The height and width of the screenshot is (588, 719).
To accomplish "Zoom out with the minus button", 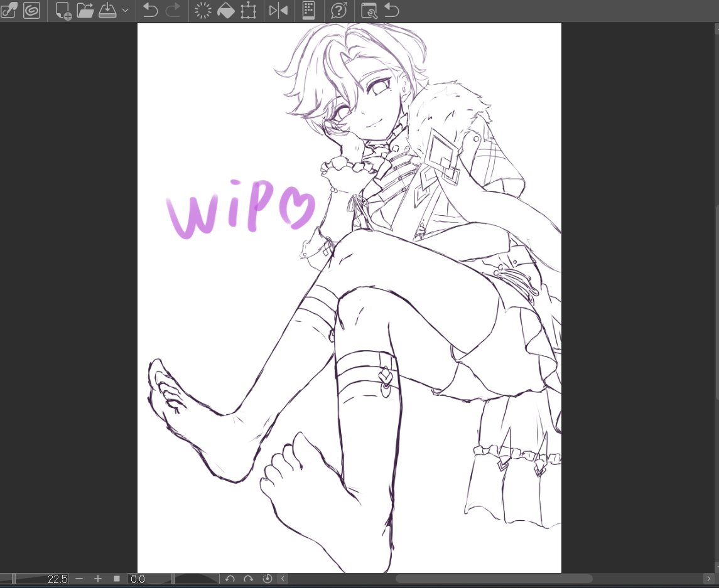I will (79, 579).
